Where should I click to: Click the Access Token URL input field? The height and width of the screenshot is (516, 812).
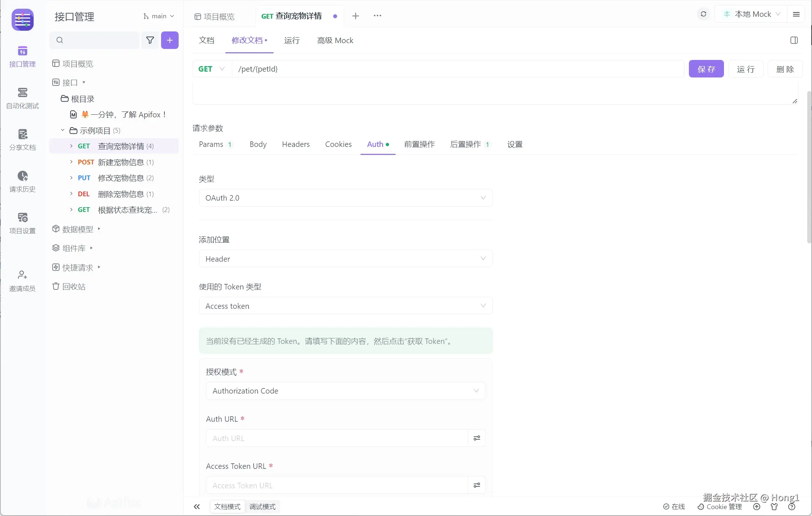click(x=337, y=485)
